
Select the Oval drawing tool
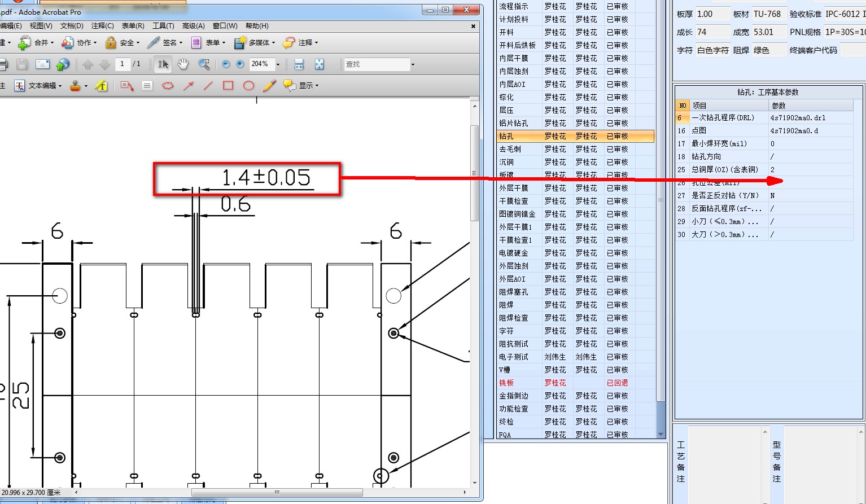point(248,86)
